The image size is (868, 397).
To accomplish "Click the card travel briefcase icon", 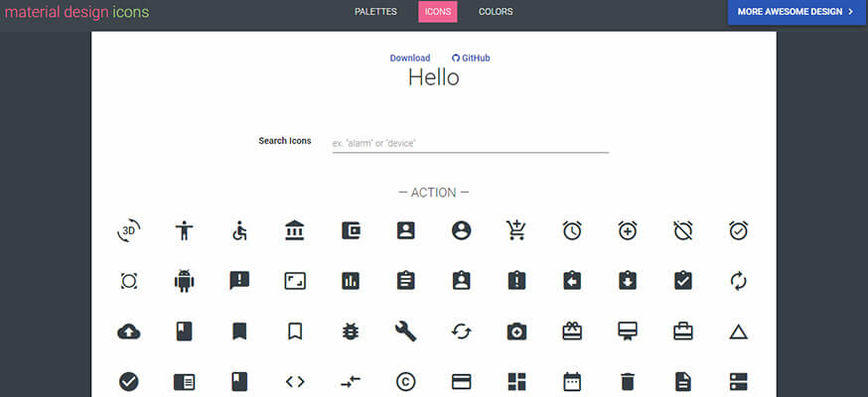I will click(682, 331).
